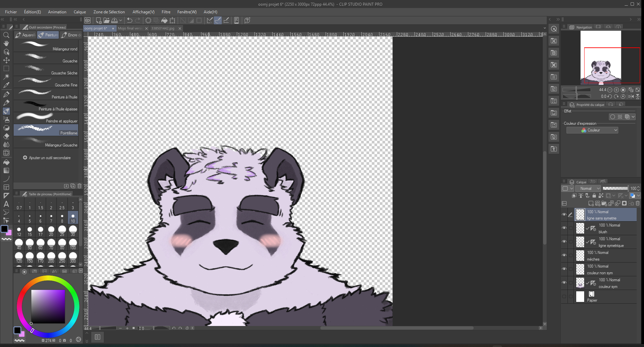Select the Eraser tool in toolbar

coord(6,136)
